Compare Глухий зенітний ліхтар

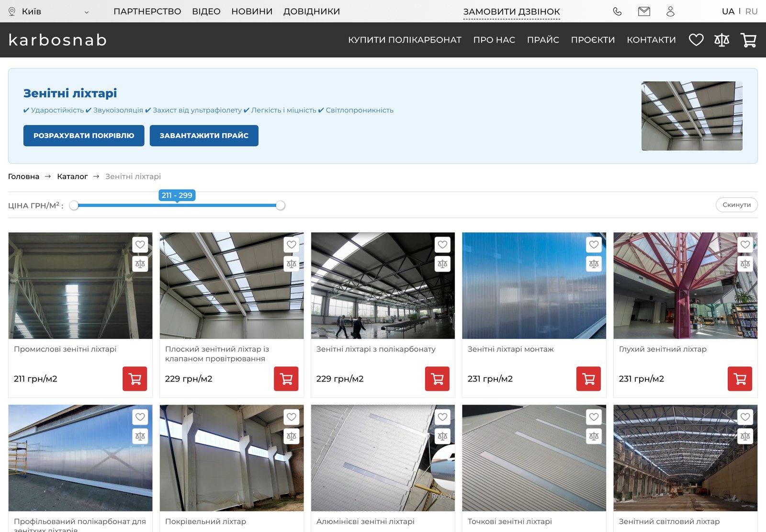tap(745, 264)
